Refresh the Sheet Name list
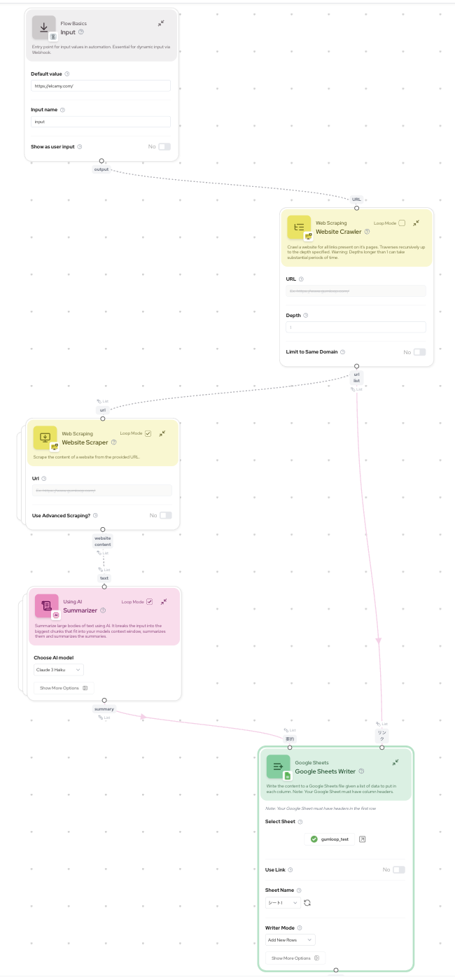Viewport: 455px width, 980px height. (307, 902)
